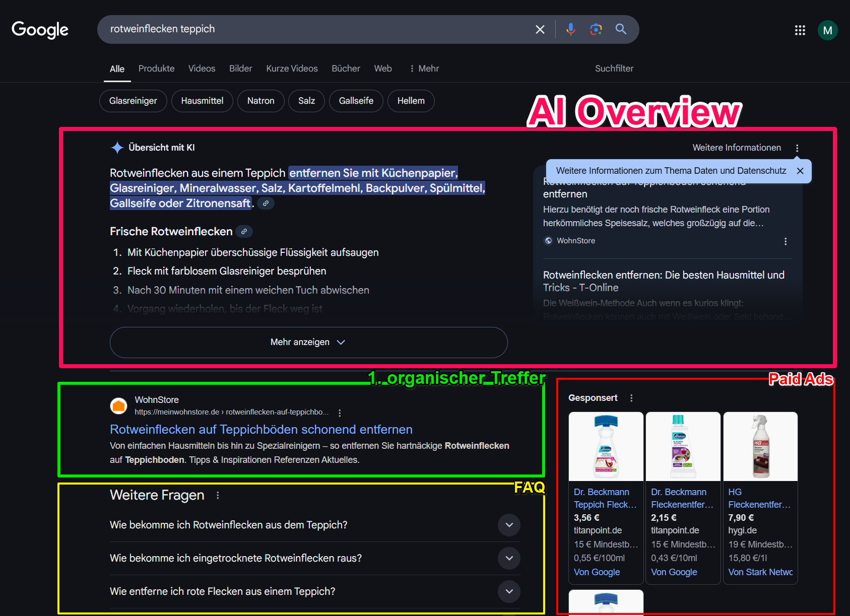Select the Hellem suggestion chip

click(x=411, y=101)
